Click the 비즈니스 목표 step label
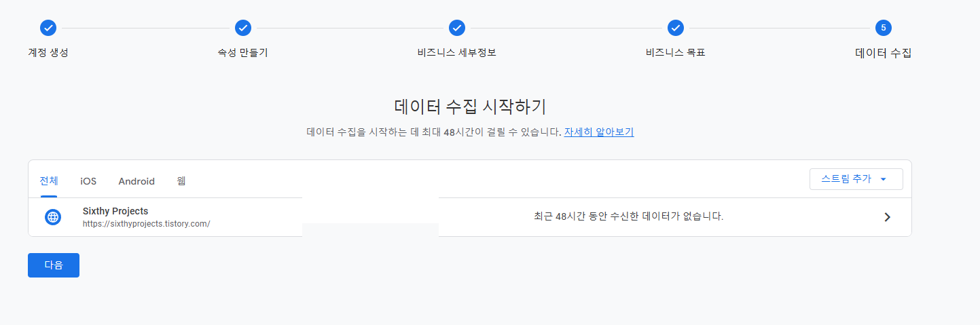The width and height of the screenshot is (980, 325). [x=676, y=52]
